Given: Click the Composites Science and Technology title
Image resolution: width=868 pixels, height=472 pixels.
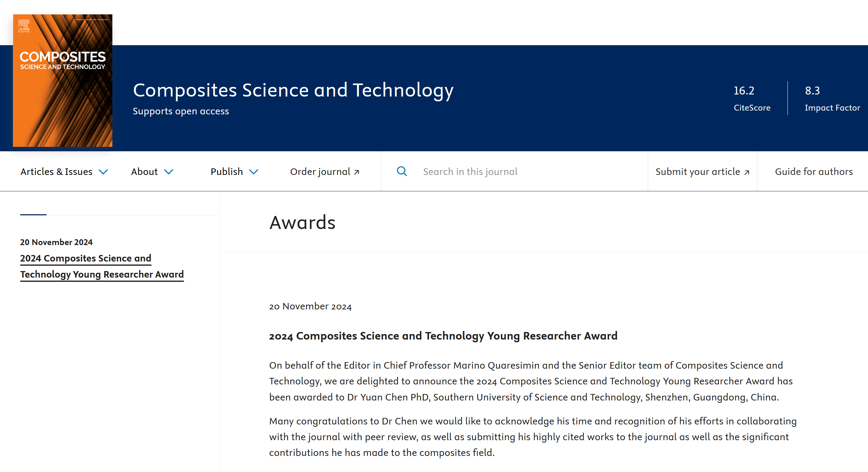Looking at the screenshot, I should point(293,90).
